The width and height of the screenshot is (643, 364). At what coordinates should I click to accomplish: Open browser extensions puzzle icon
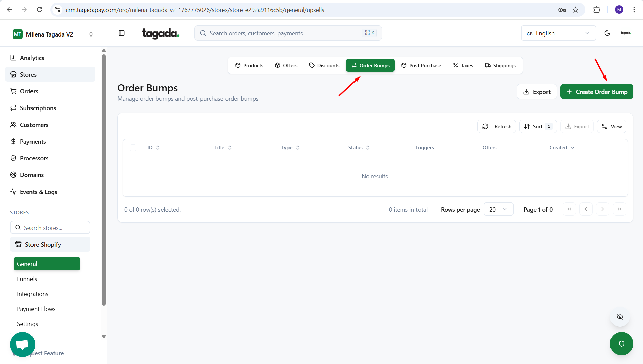597,10
